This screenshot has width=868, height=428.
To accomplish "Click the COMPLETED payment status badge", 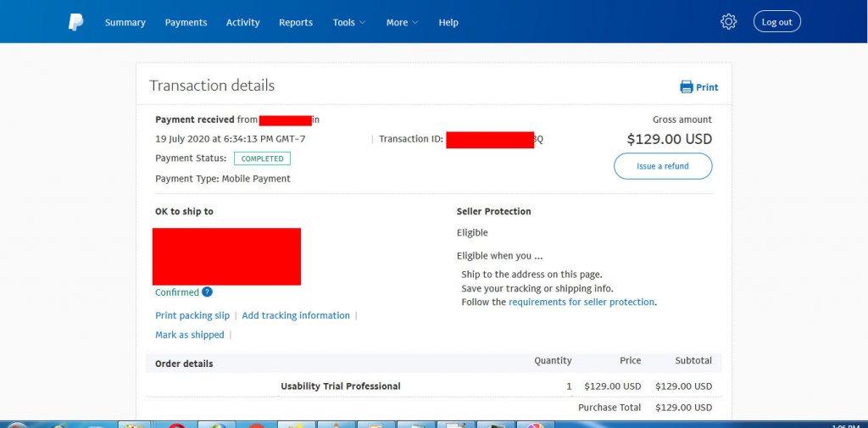I will click(262, 158).
